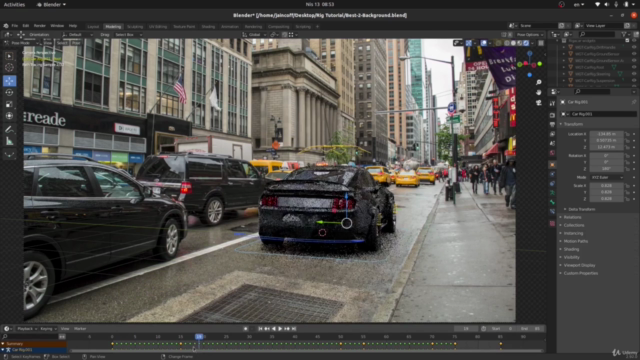The height and width of the screenshot is (360, 640).
Task: Open the Render menu
Action: coord(40,26)
